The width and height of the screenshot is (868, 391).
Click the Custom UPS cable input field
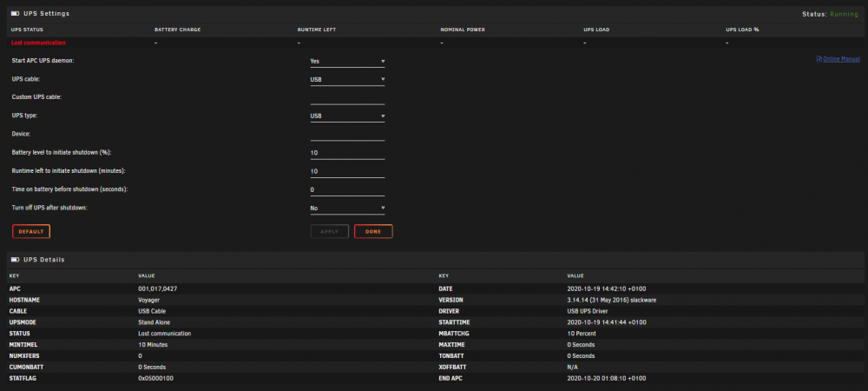tap(347, 98)
